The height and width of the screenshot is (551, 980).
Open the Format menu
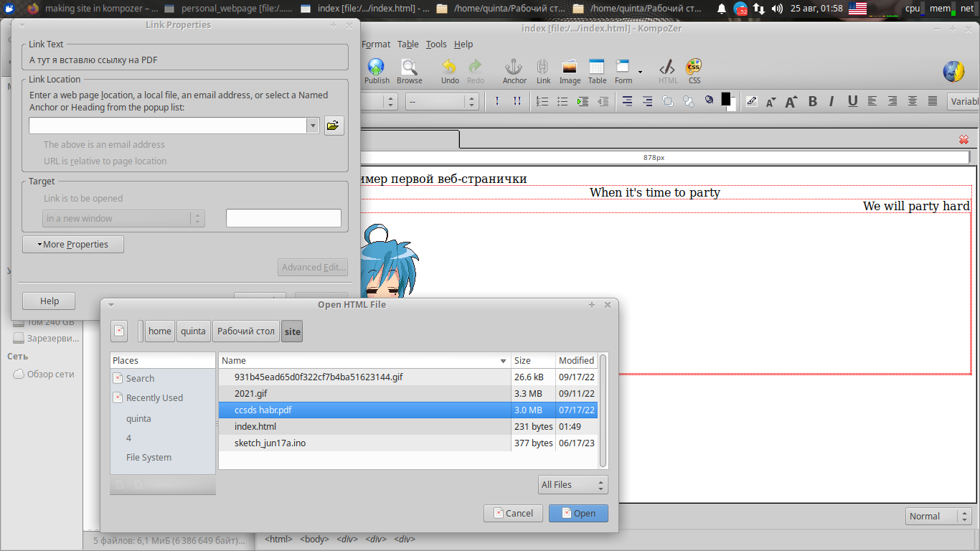pyautogui.click(x=376, y=44)
